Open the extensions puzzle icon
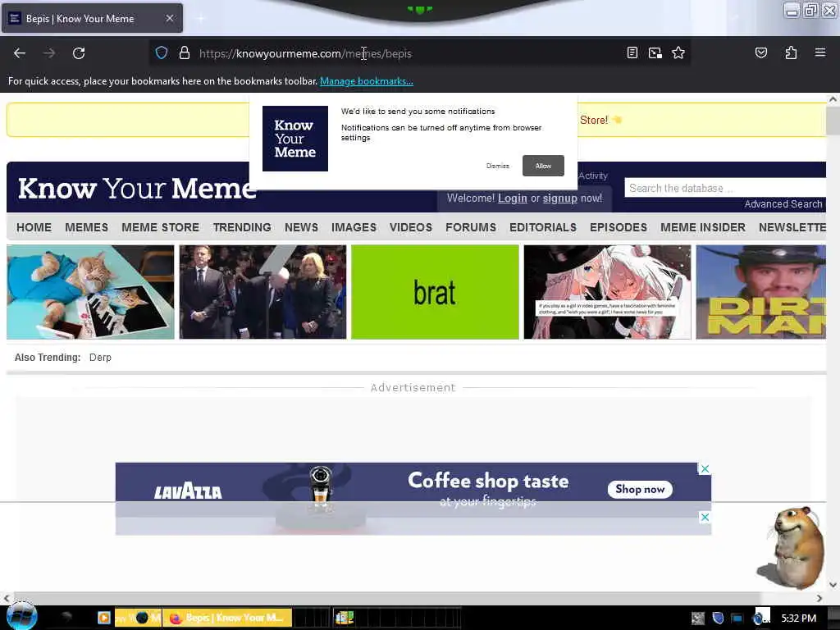This screenshot has height=630, width=840. pos(791,52)
